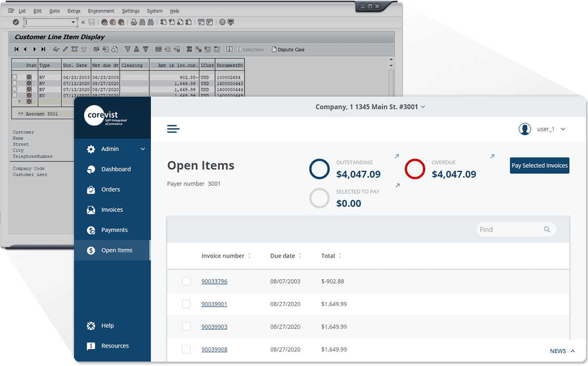Sort by Invoice number column
588x366 pixels.
(x=226, y=256)
